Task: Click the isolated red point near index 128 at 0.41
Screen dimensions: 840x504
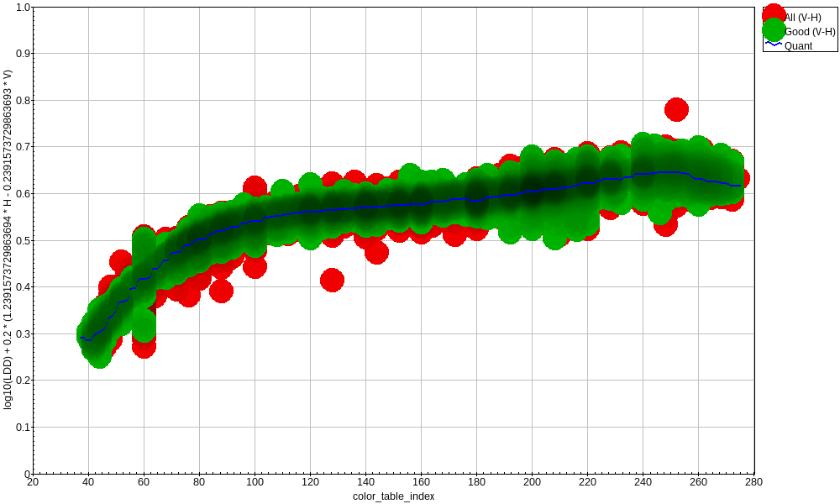Action: [332, 280]
